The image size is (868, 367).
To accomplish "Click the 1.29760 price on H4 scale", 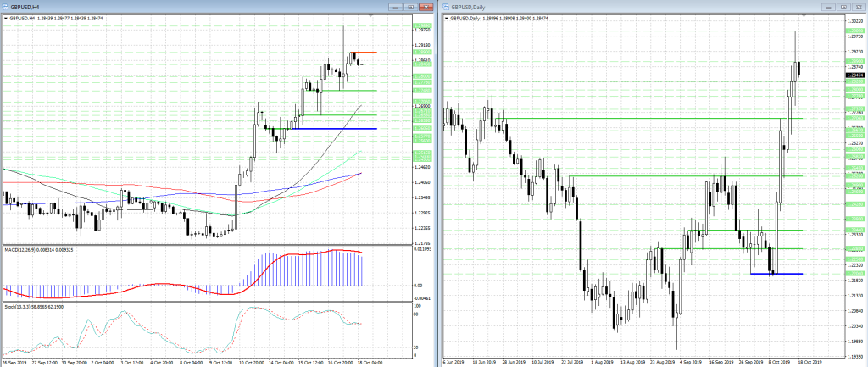I will pos(422,31).
